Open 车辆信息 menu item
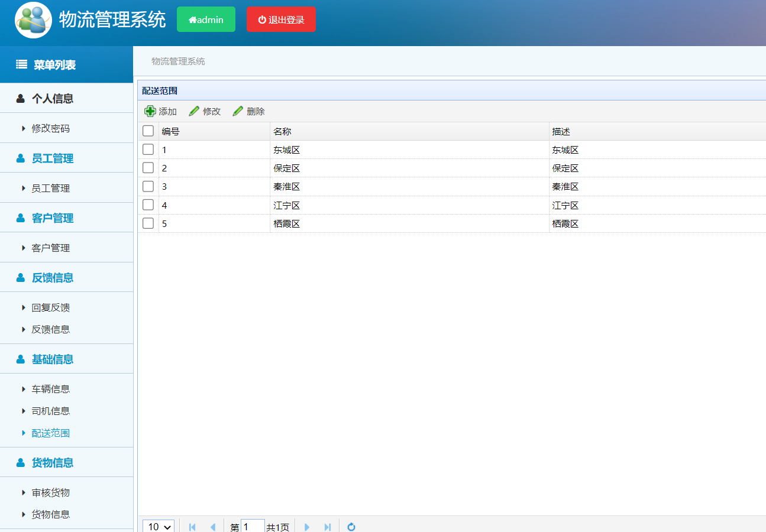Image resolution: width=766 pixels, height=532 pixels. pos(51,389)
